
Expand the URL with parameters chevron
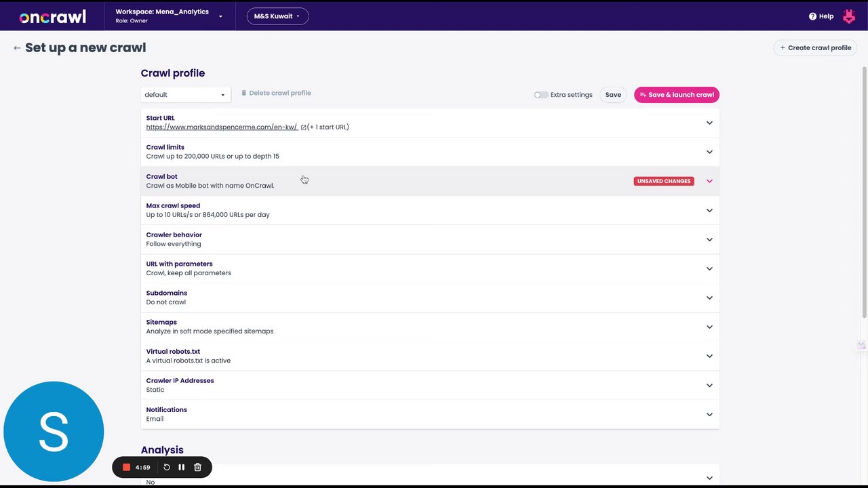click(x=709, y=268)
